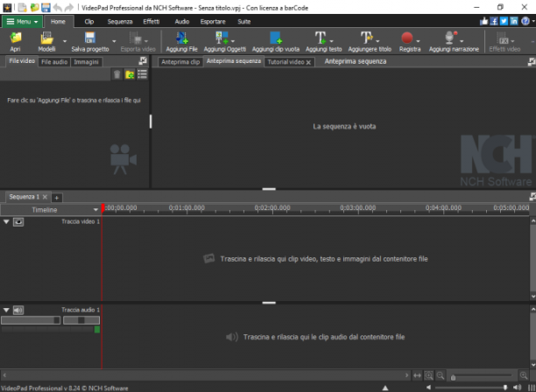
Task: Adjust Traccia audio 1 volume slider
Action: [x=31, y=320]
